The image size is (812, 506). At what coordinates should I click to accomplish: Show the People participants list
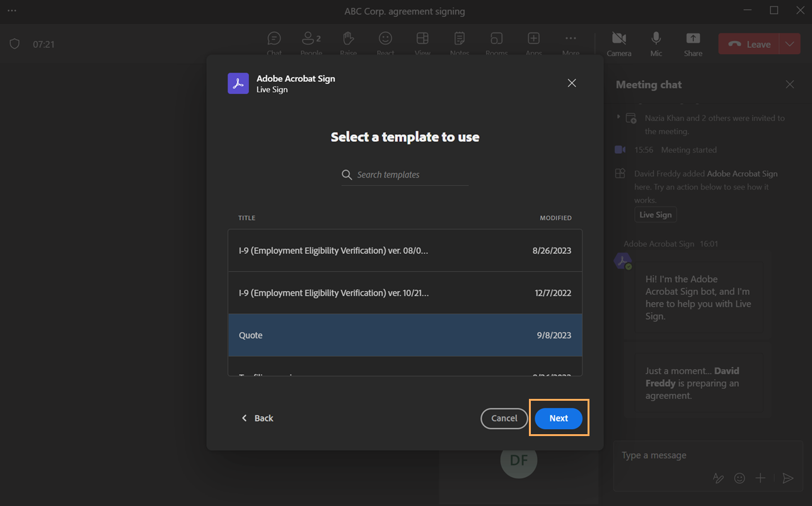pos(310,39)
